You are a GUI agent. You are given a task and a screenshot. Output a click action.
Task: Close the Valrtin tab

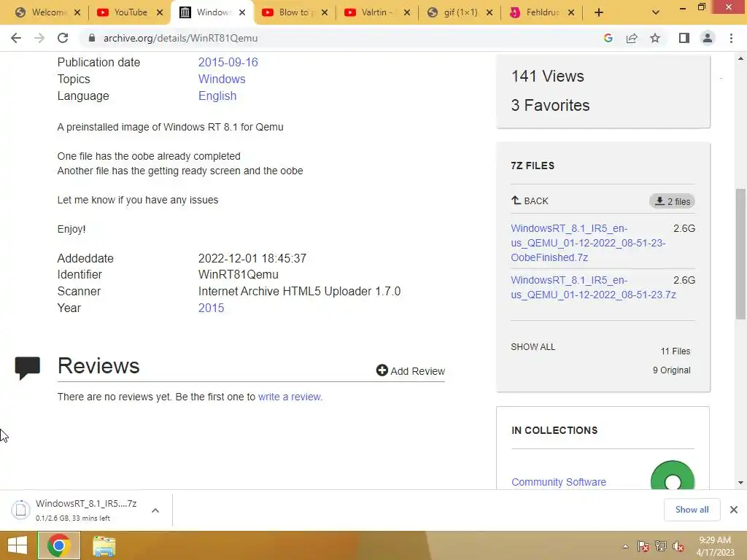tap(407, 12)
